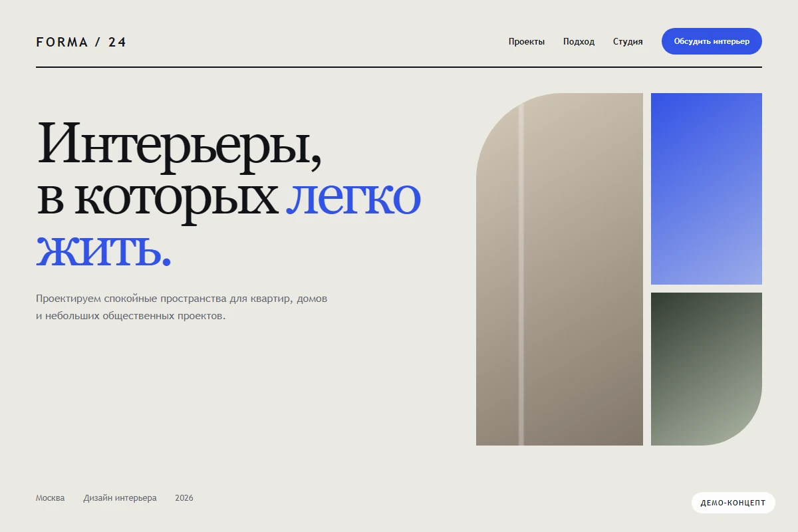Open the Подход navigation item
The width and height of the screenshot is (798, 532).
(x=579, y=41)
